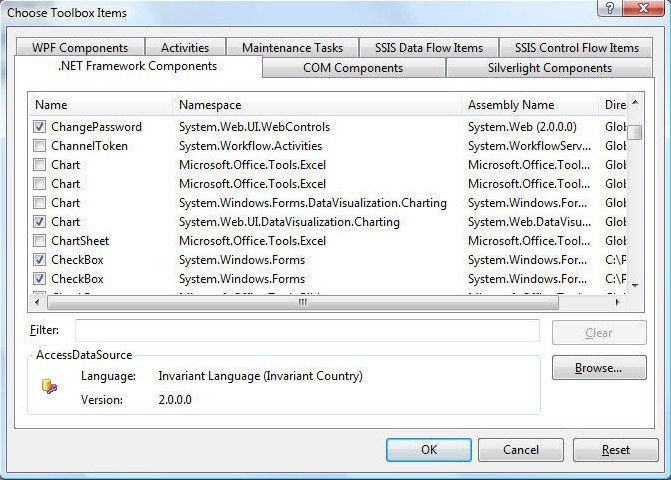The image size is (671, 480).
Task: Switch to Silverlight Components tab
Action: pyautogui.click(x=549, y=68)
